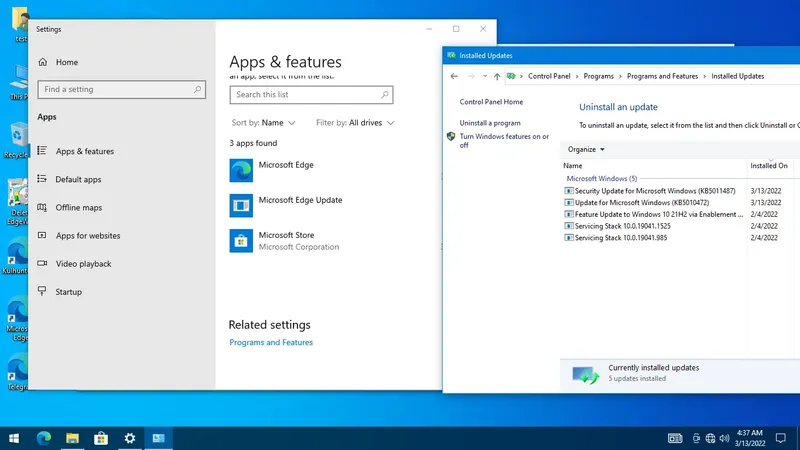Click the Offline maps sidebar icon

coord(42,207)
